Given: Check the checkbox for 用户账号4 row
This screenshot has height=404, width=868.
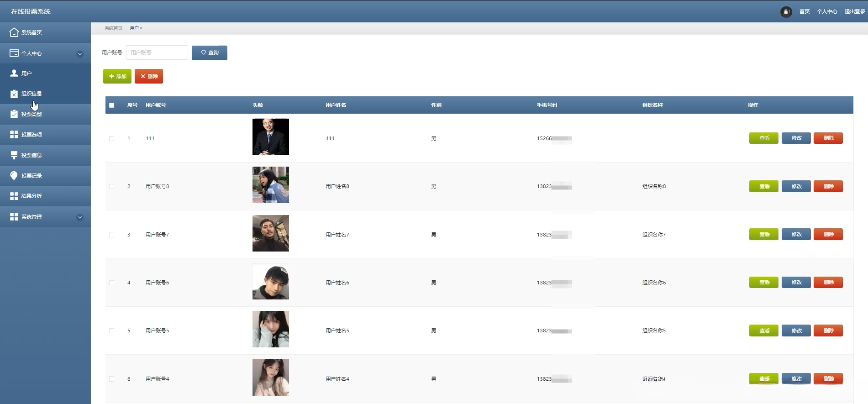Looking at the screenshot, I should [112, 379].
